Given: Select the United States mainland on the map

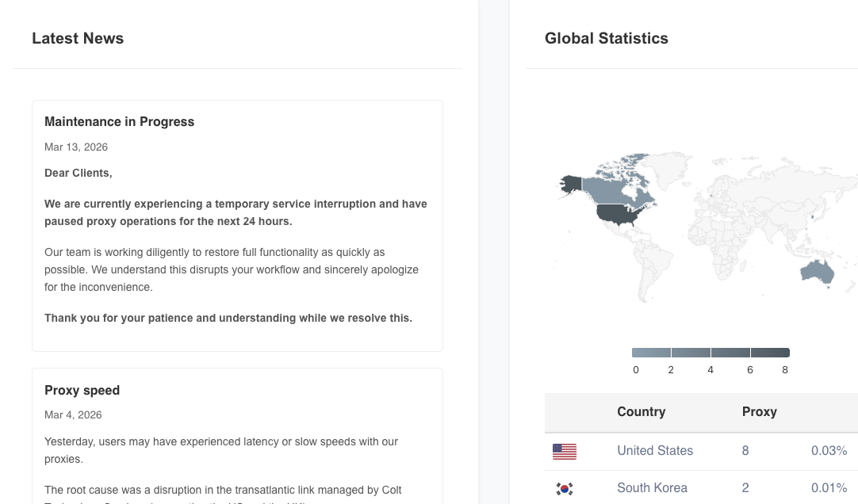Looking at the screenshot, I should click(x=621, y=215).
